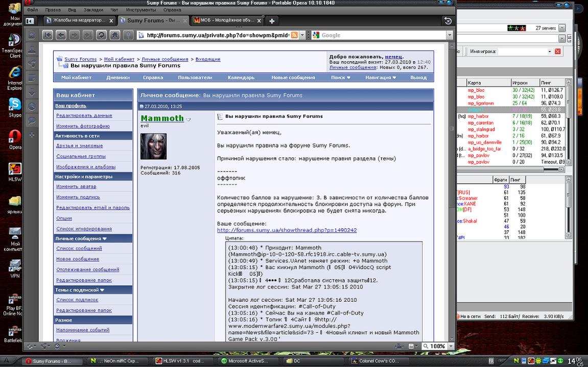Open the closed tabs trash icon
This screenshot has width=588, height=367.
448,21
